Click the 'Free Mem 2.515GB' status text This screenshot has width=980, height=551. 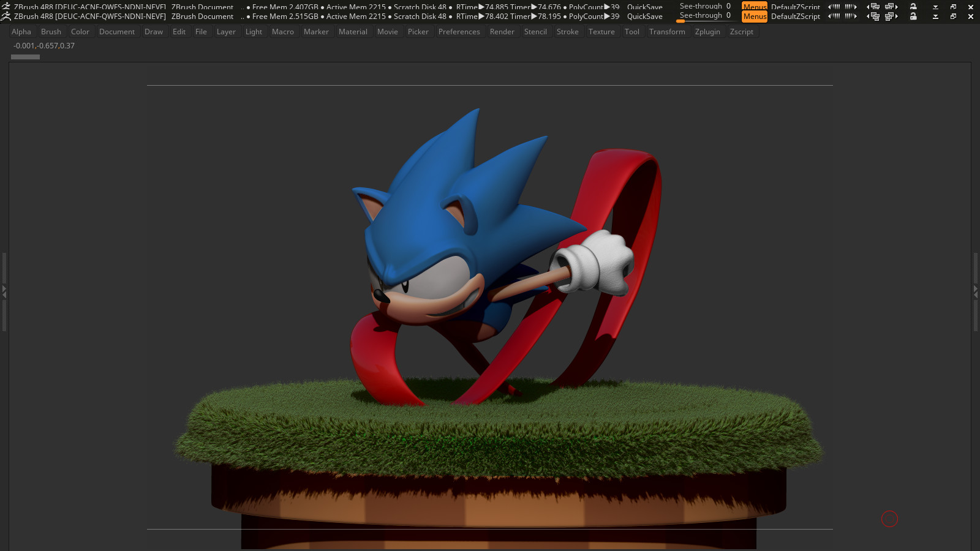tap(285, 17)
